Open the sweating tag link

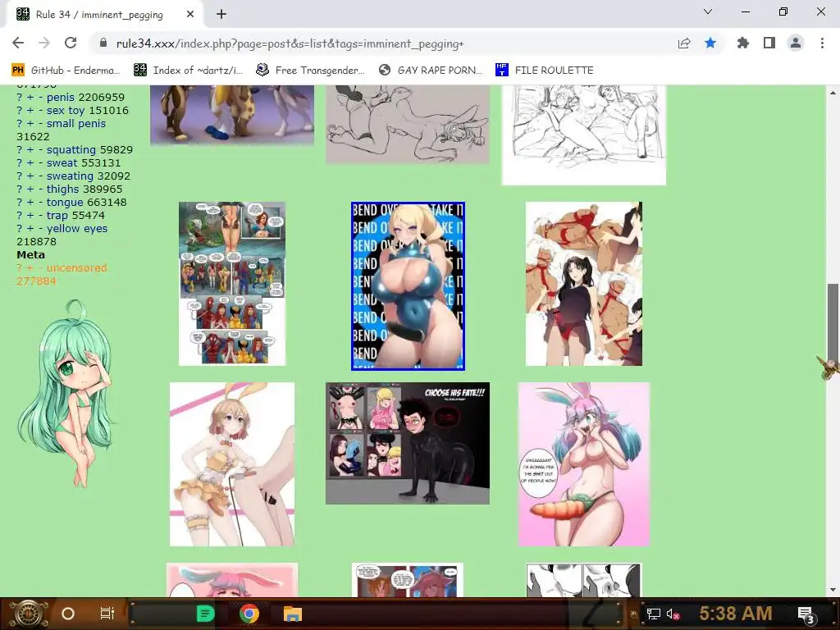[71, 176]
